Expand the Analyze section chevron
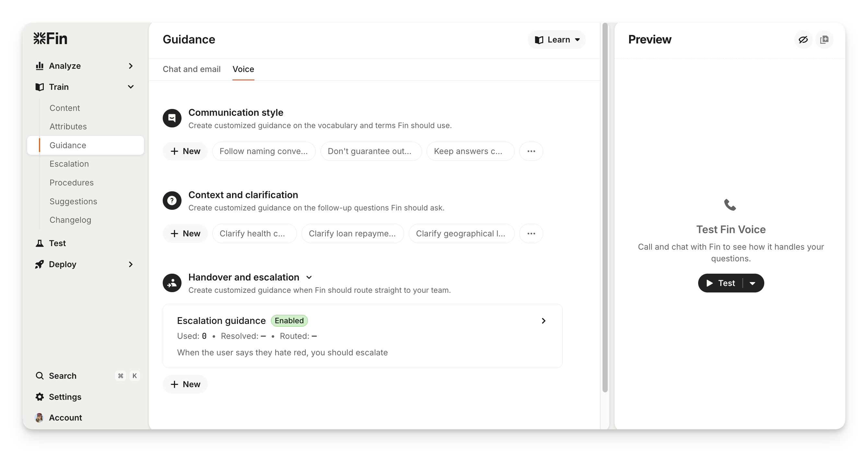The height and width of the screenshot is (452, 868). click(x=131, y=66)
